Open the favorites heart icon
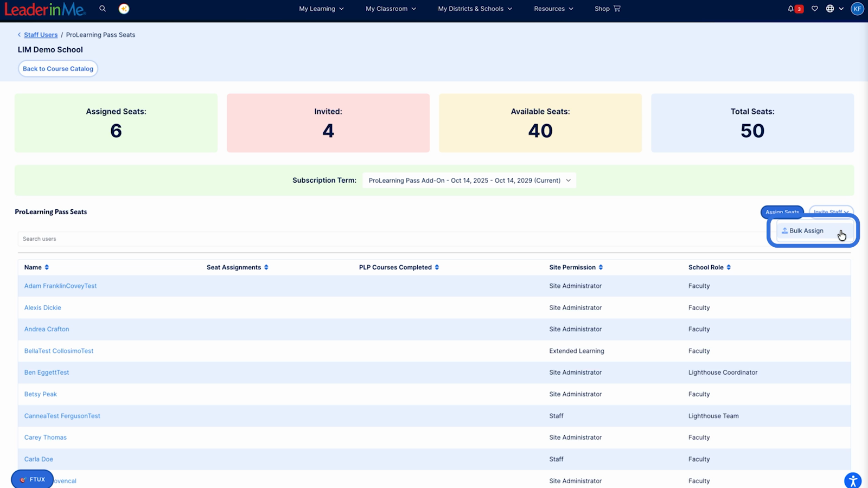868x488 pixels. (x=814, y=9)
